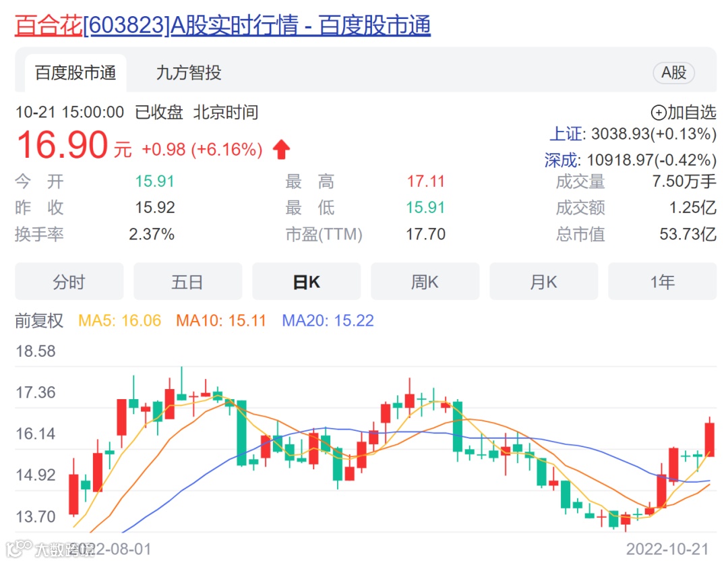Select the 周K chart tab
Screen dimensions: 728x563
[x=425, y=282]
